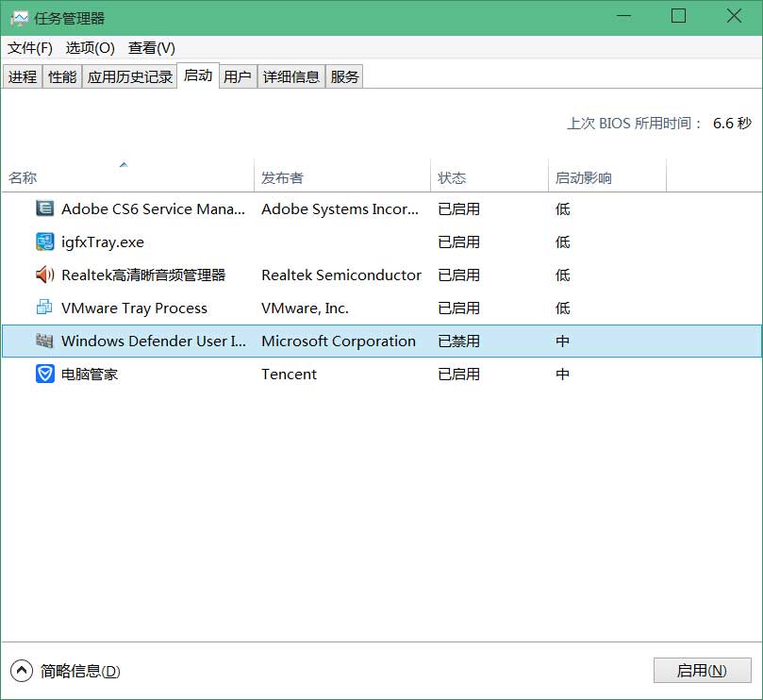Viewport: 763px width, 700px height.
Task: Click publisher Tencent
Action: pyautogui.click(x=289, y=374)
